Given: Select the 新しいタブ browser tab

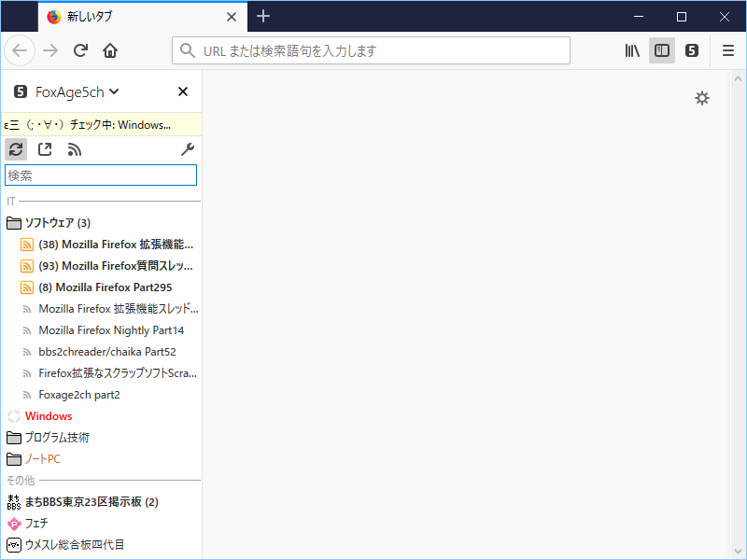Looking at the screenshot, I should [x=143, y=17].
